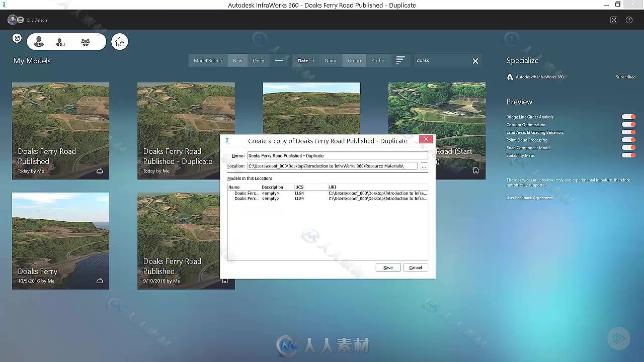The height and width of the screenshot is (362, 644).
Task: Browse for location with the ... button
Action: (424, 166)
